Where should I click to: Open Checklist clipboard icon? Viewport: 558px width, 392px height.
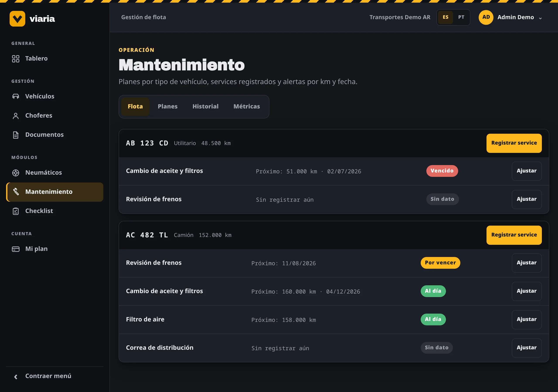(x=15, y=211)
